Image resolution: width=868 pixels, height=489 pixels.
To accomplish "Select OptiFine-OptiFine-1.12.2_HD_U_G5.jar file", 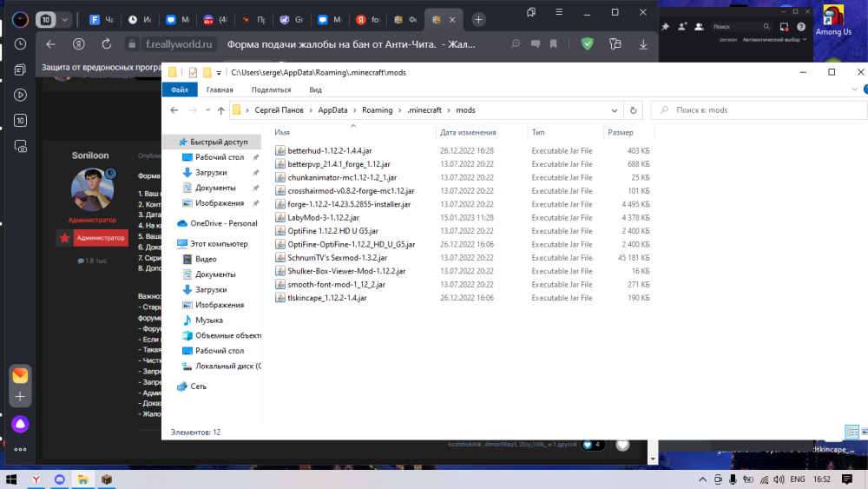I will pos(351,244).
